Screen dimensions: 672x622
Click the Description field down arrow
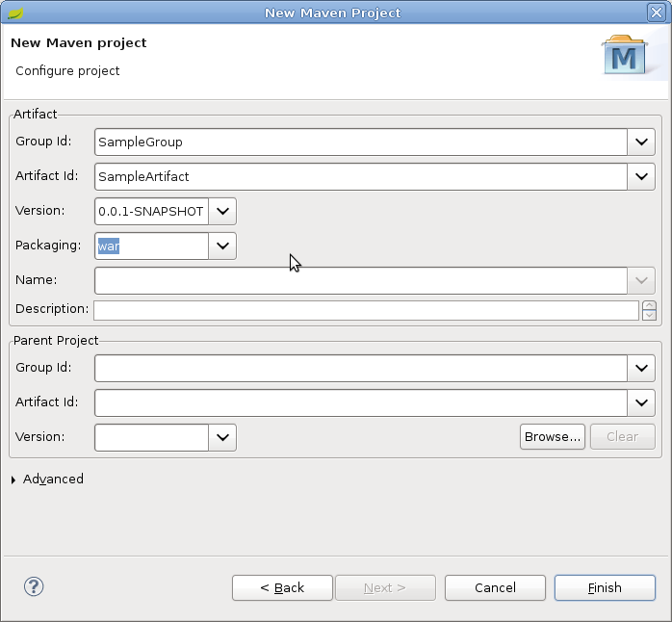(x=649, y=315)
